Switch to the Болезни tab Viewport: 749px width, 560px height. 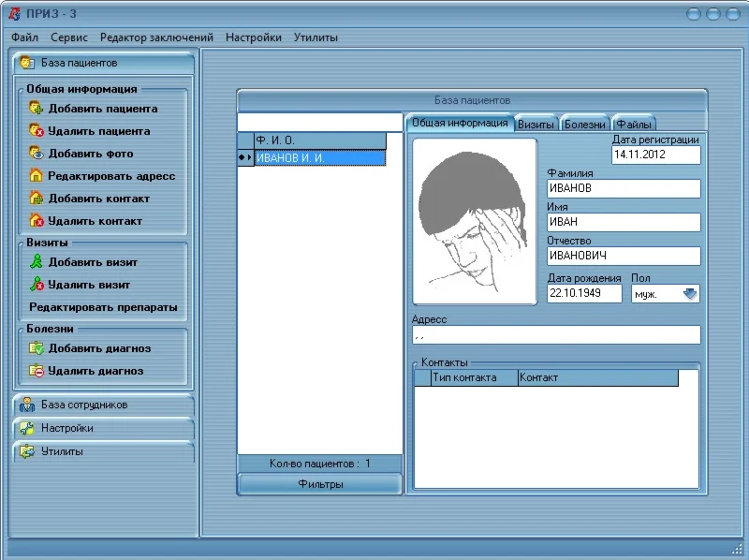[585, 124]
